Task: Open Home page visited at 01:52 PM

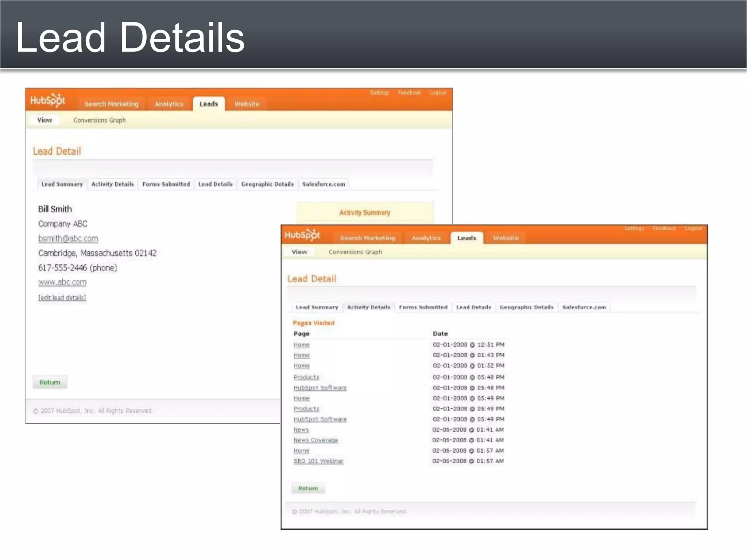Action: (x=301, y=366)
